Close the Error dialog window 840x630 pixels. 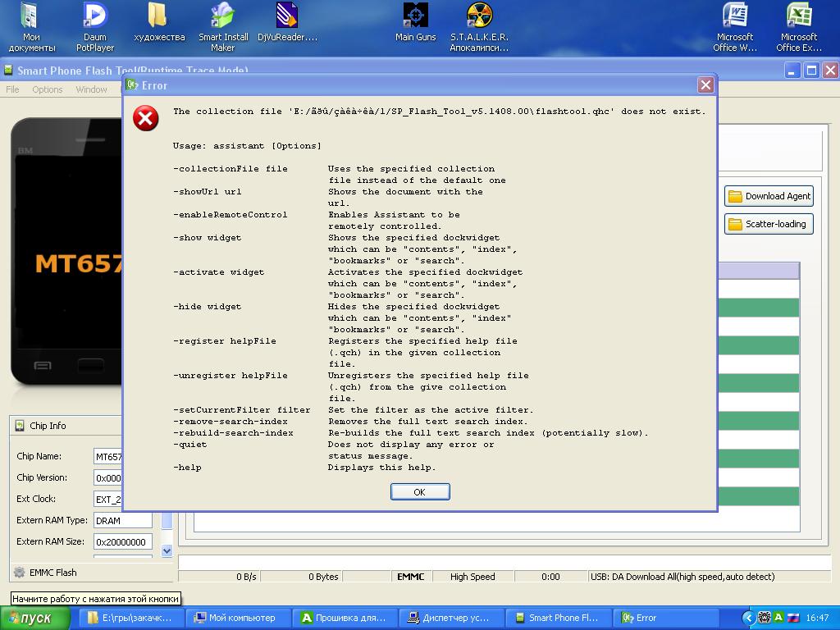(x=705, y=84)
